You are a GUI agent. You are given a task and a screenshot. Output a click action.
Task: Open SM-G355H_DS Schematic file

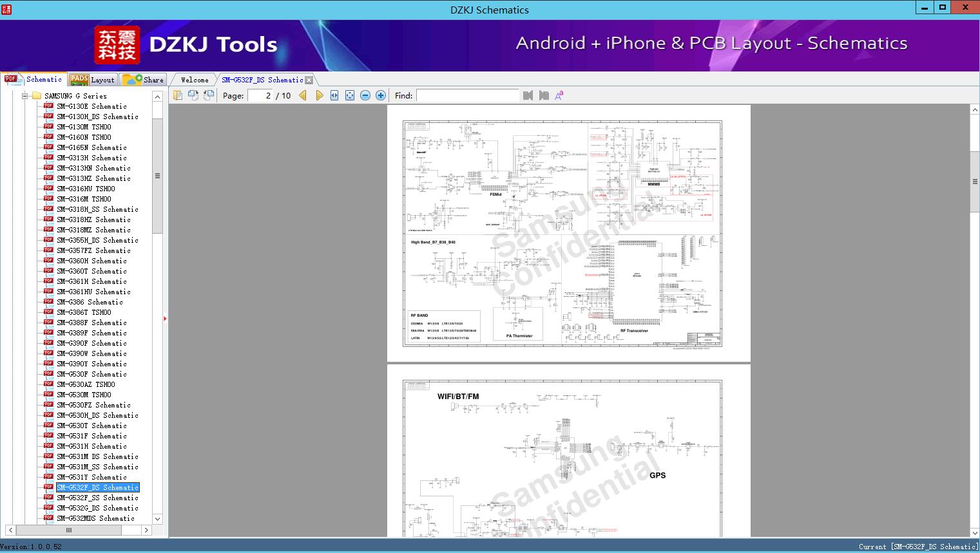(97, 240)
